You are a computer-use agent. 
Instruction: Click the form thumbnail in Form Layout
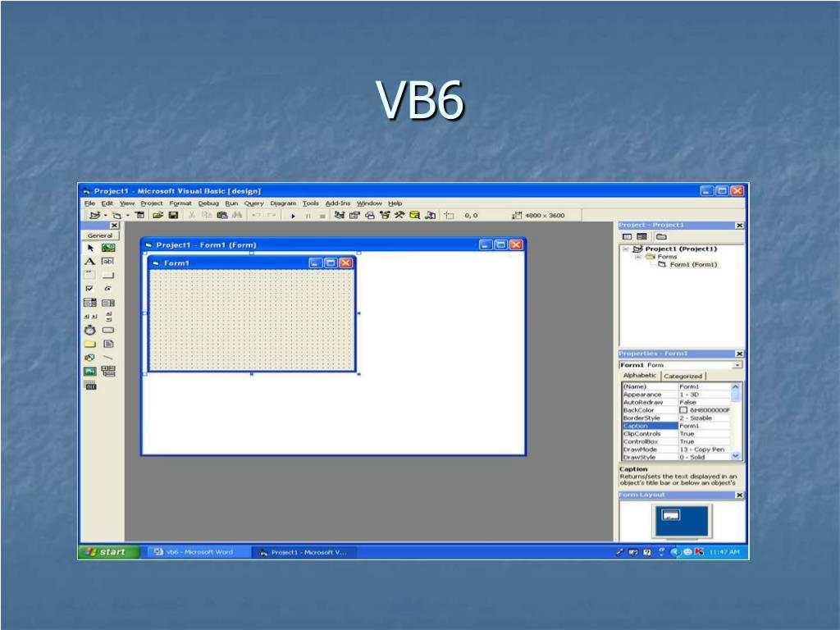point(671,515)
